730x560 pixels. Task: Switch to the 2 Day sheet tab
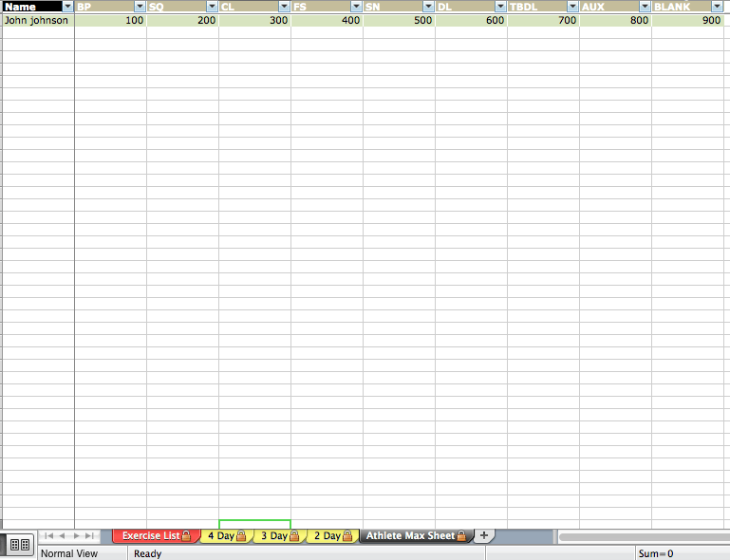pos(333,535)
